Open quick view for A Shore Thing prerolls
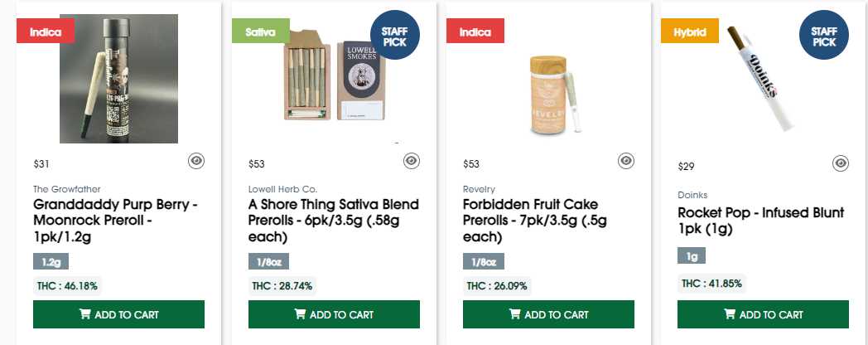 point(412,161)
